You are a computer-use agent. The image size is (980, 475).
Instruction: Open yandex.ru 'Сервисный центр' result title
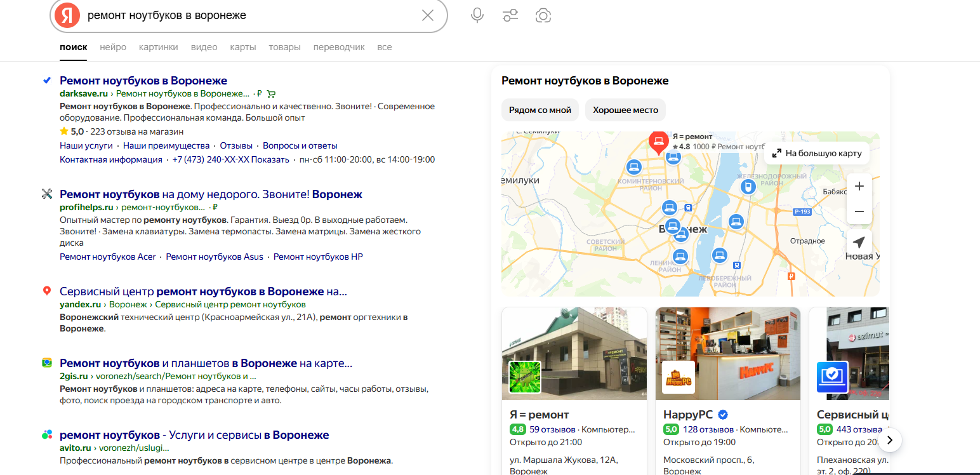click(x=203, y=291)
